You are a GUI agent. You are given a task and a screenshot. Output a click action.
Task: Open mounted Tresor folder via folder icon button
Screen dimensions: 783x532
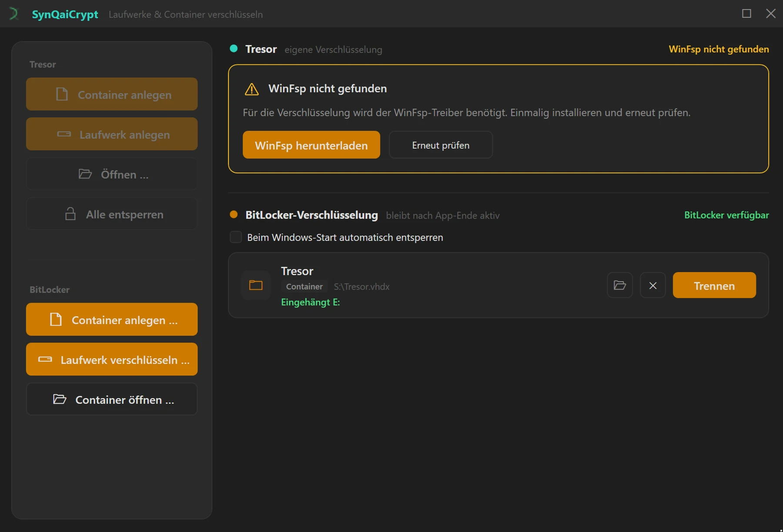(619, 285)
